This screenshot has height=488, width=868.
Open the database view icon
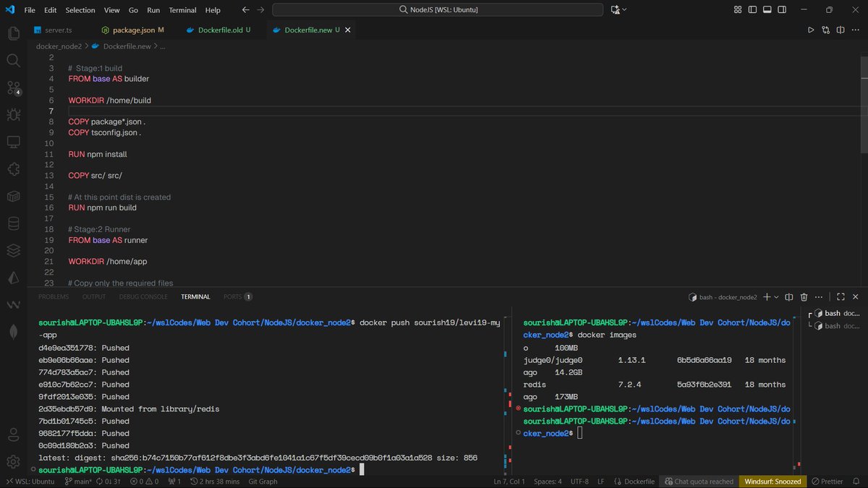[13, 223]
